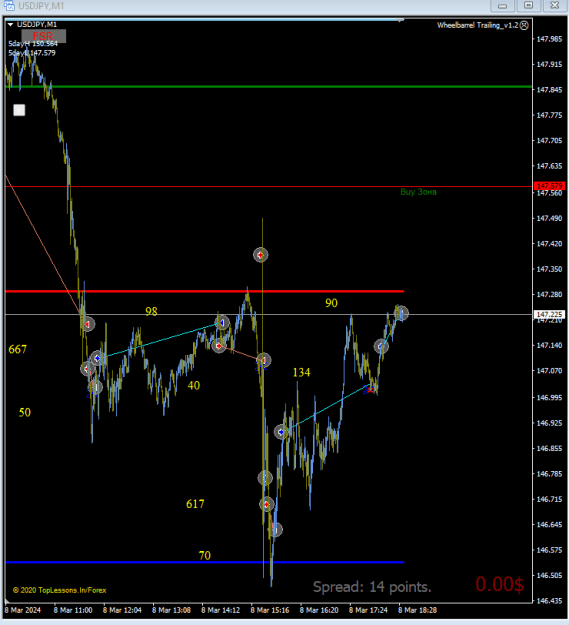Click the red marker where the 40 orange line begins
The height and width of the screenshot is (625, 569).
pyautogui.click(x=218, y=346)
